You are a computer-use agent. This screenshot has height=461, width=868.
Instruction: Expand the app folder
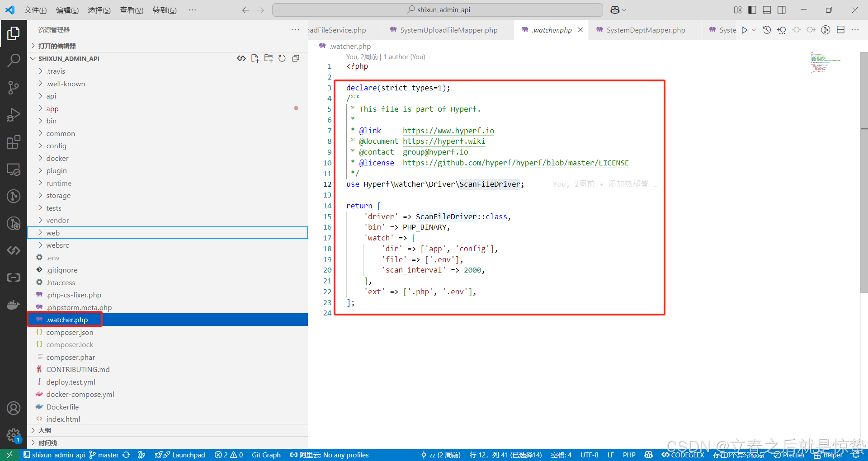52,108
